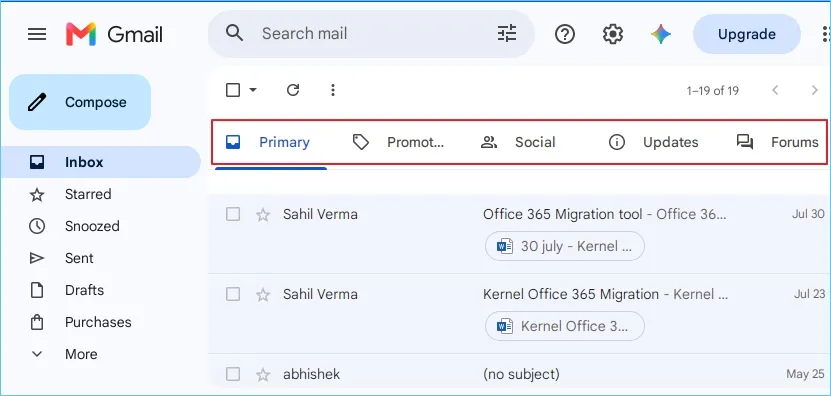831x396 pixels.
Task: Open the Gemini sparkle icon
Action: point(661,34)
